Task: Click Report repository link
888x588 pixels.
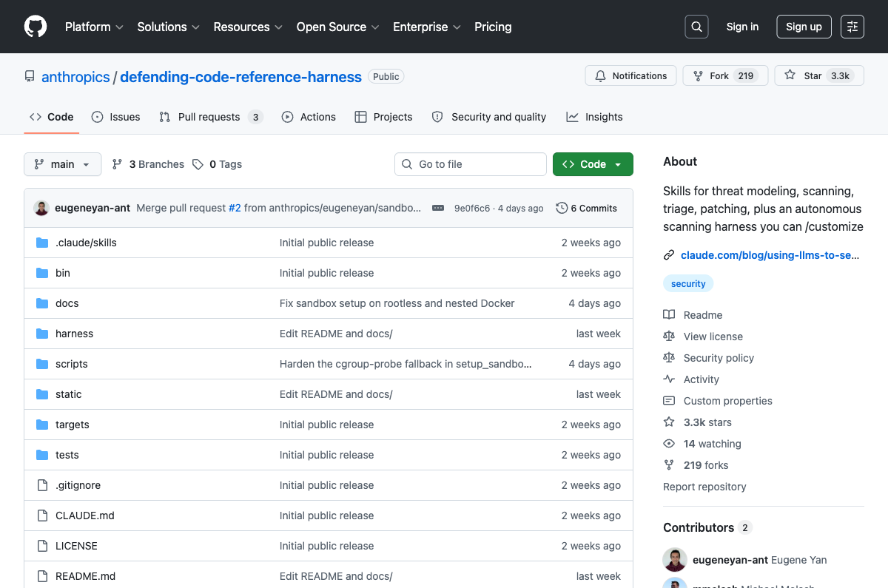Action: [x=704, y=487]
